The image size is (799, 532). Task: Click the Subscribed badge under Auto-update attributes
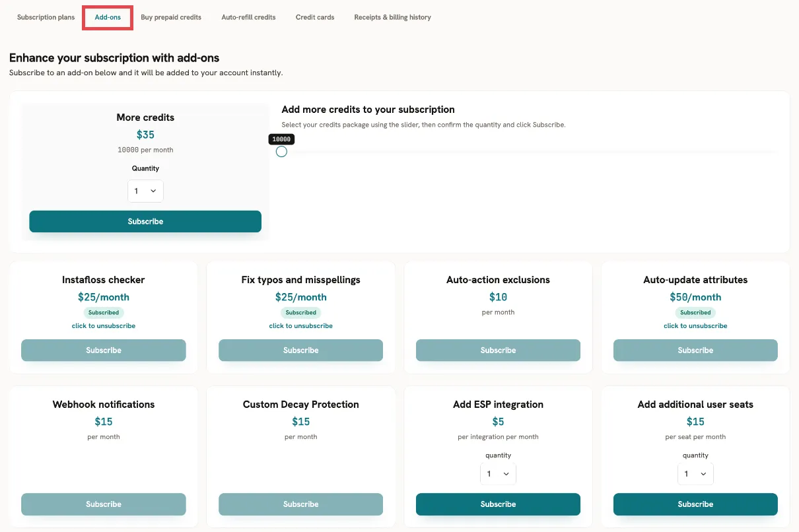click(695, 313)
